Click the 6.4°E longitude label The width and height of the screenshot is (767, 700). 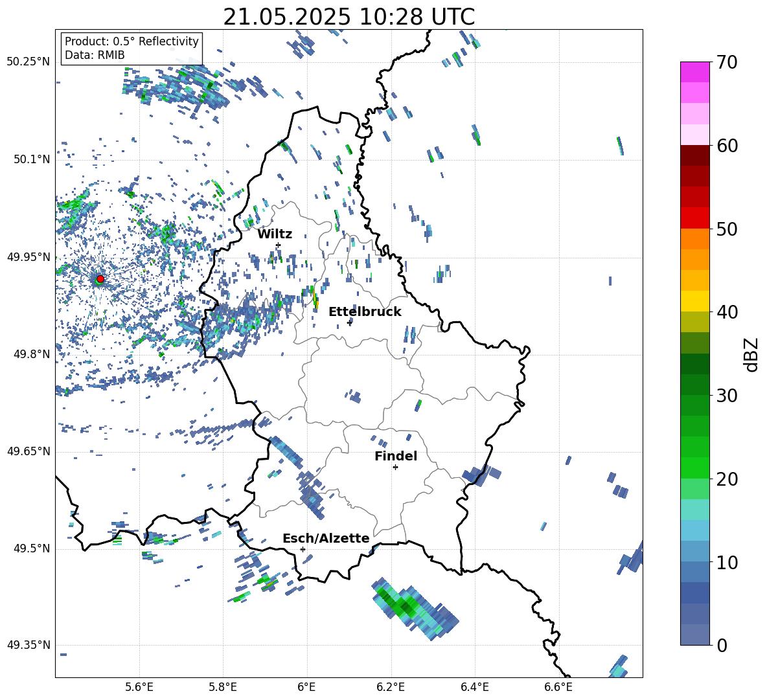[x=474, y=687]
